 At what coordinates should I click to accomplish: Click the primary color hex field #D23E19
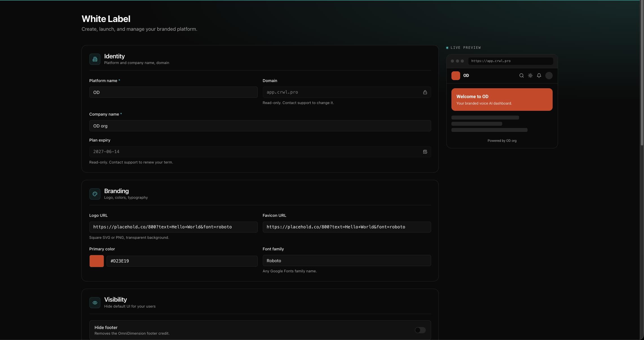(182, 261)
